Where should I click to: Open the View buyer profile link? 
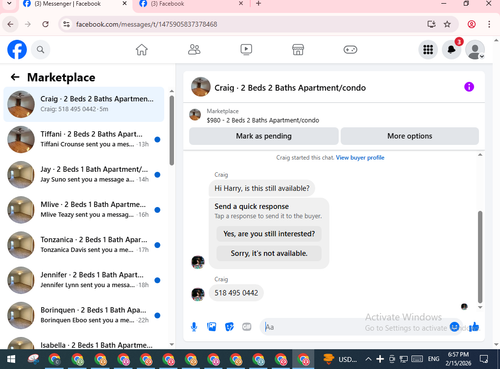(x=360, y=158)
